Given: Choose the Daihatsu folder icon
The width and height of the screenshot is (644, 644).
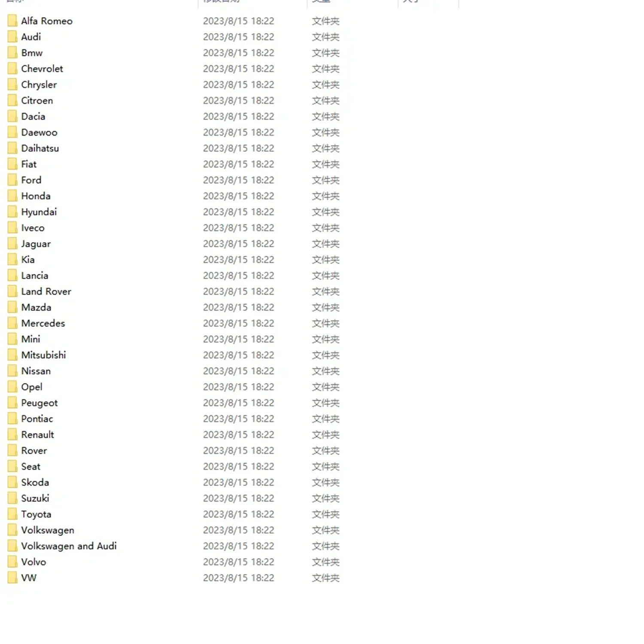Looking at the screenshot, I should coord(12,148).
